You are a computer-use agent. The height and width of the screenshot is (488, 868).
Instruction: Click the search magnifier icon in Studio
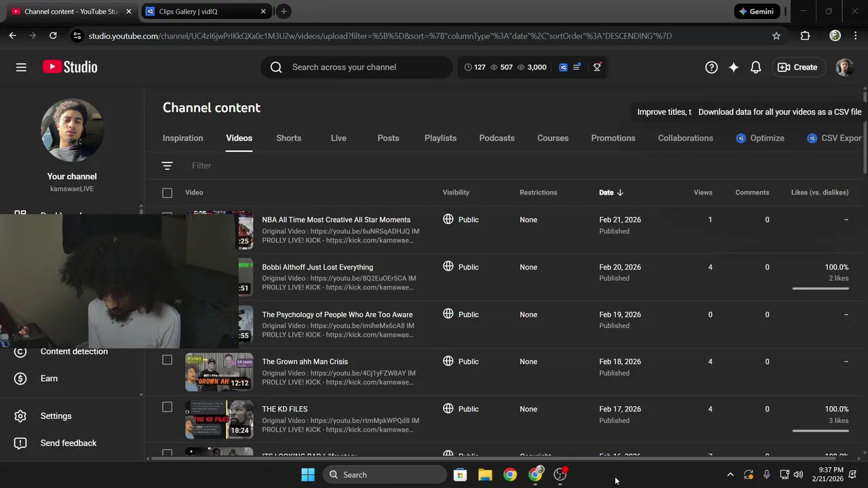[276, 67]
